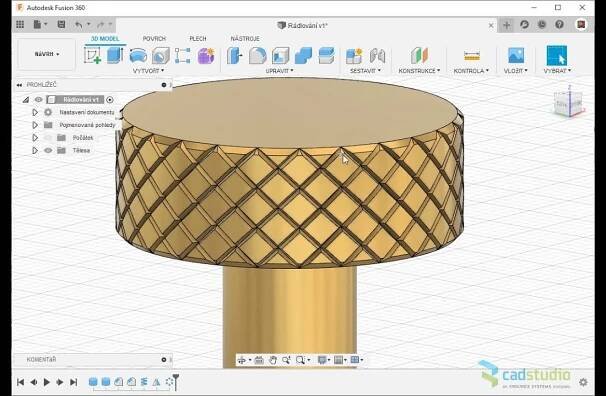This screenshot has width=606, height=396.
Task: Select the Offset Face tool
Action: (326, 56)
